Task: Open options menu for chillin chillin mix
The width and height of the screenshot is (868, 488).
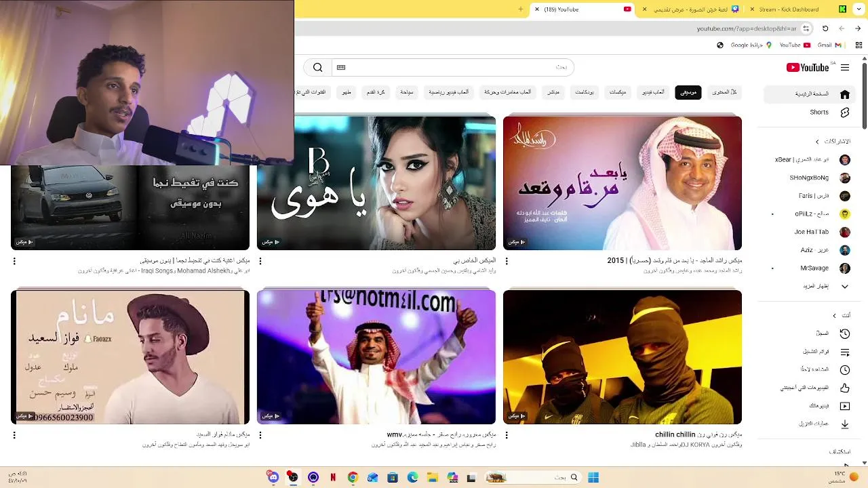Action: coord(507,435)
